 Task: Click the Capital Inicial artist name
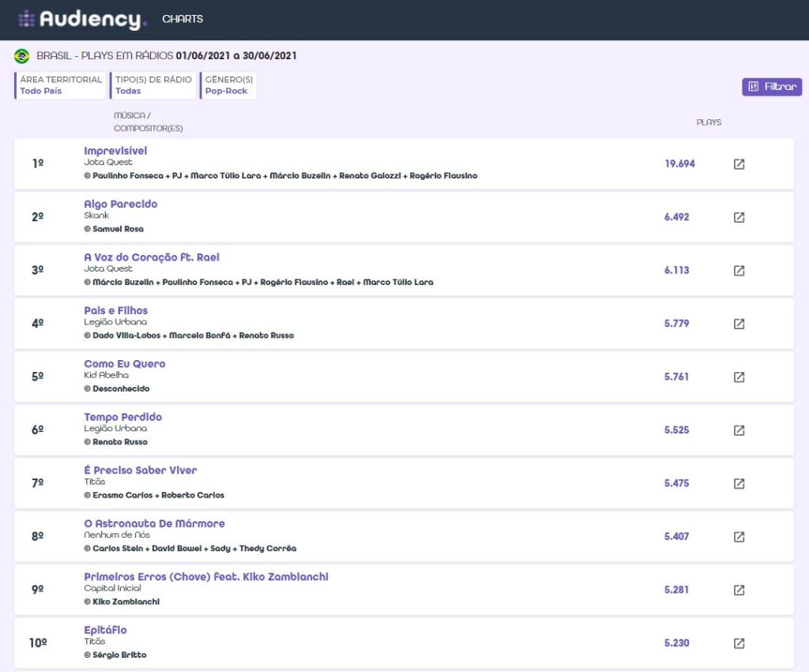(112, 588)
